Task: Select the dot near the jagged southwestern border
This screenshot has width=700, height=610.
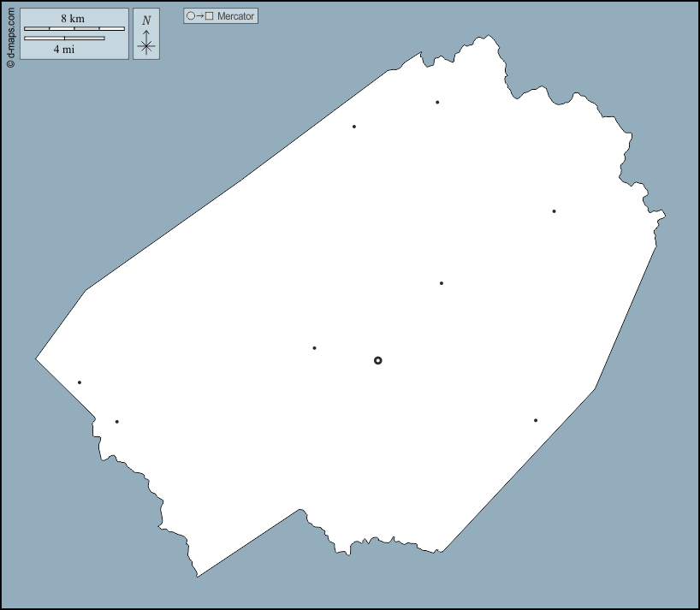Action: [x=116, y=422]
